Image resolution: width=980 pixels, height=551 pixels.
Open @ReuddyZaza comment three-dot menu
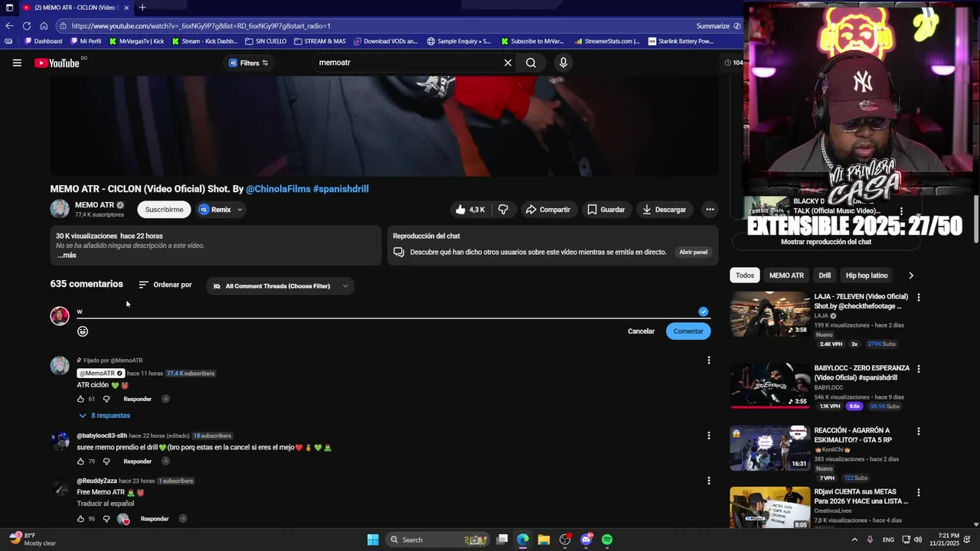[x=708, y=481]
